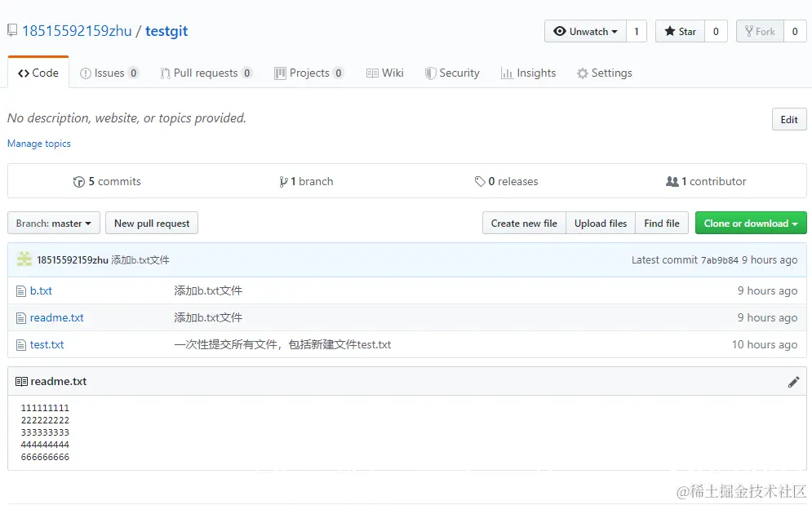Screen dimensions: 812x505
Task: Click the user avatar next to 18515592159zhu commit
Action: tap(24, 259)
